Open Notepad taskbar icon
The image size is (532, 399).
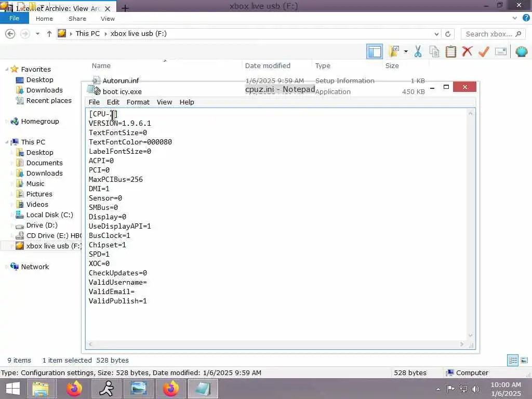203,389
